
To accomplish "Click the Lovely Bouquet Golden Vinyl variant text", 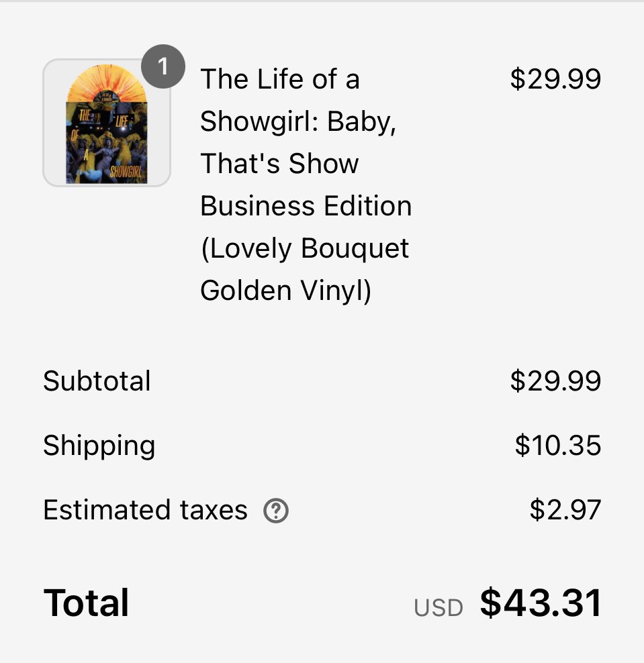I will point(305,269).
